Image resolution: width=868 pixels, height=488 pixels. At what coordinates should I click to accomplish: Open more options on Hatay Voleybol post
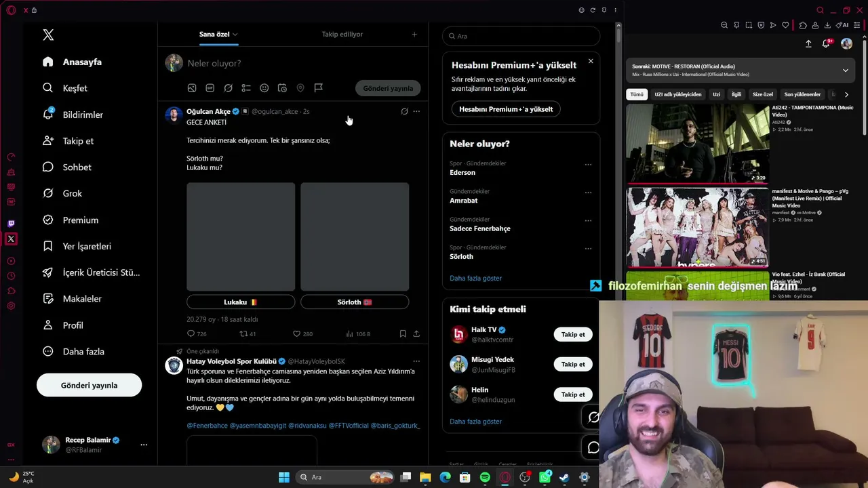[416, 361]
